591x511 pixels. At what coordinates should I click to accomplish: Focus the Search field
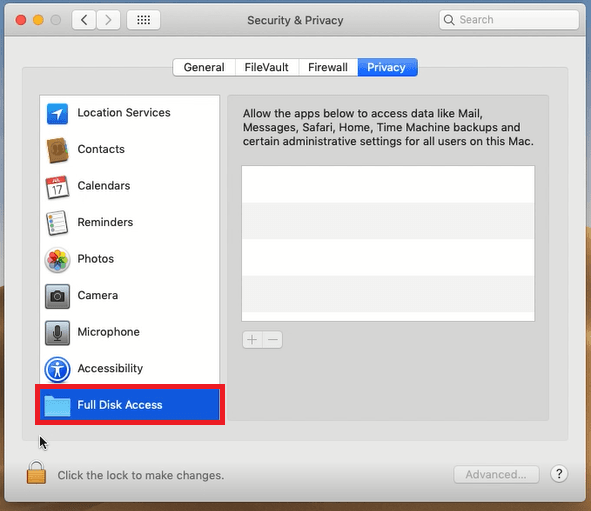click(x=509, y=20)
